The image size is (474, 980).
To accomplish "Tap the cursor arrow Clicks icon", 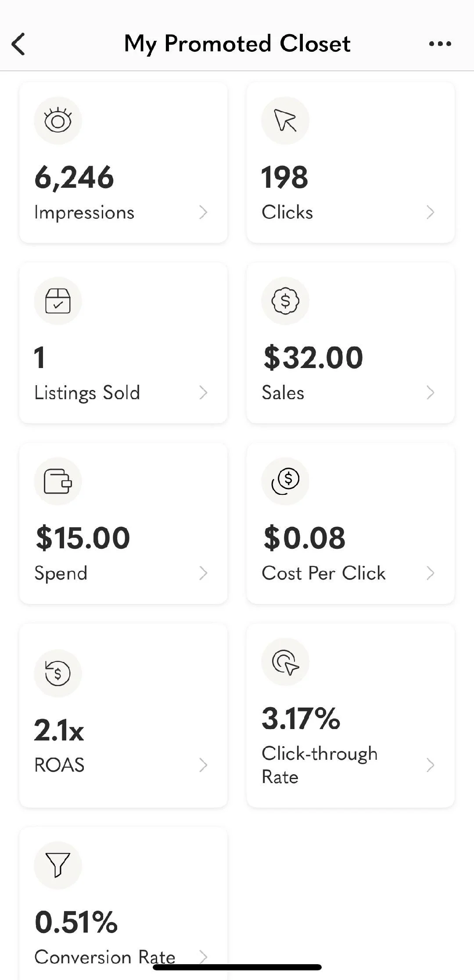I will (x=285, y=121).
